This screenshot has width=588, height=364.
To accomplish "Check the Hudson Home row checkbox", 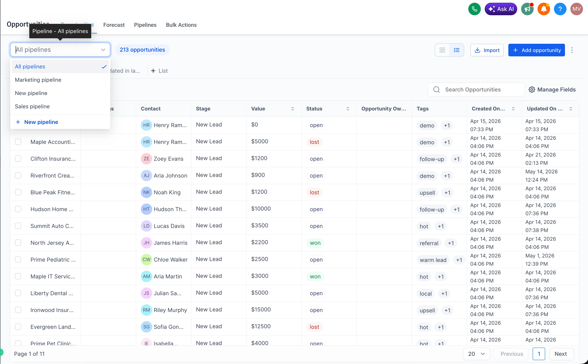I will point(18,209).
